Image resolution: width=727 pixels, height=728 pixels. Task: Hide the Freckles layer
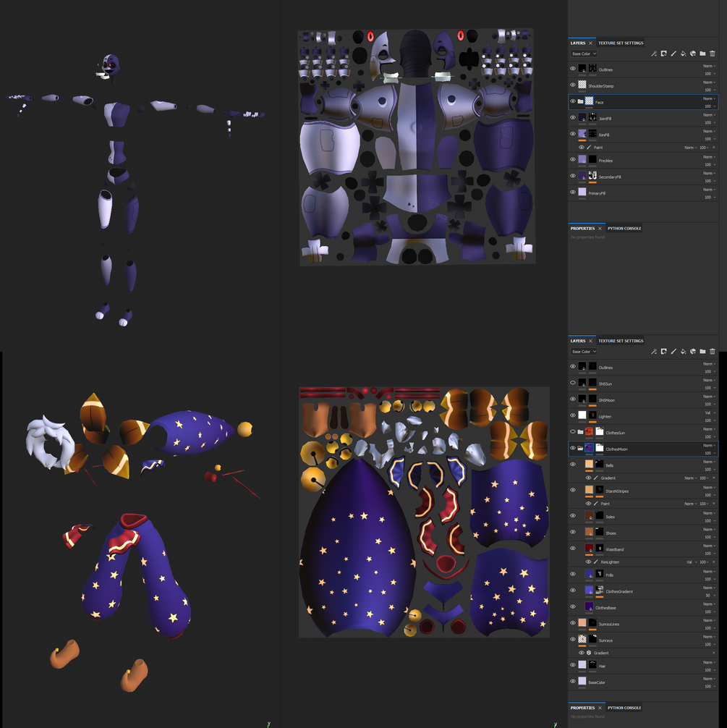[x=573, y=160]
